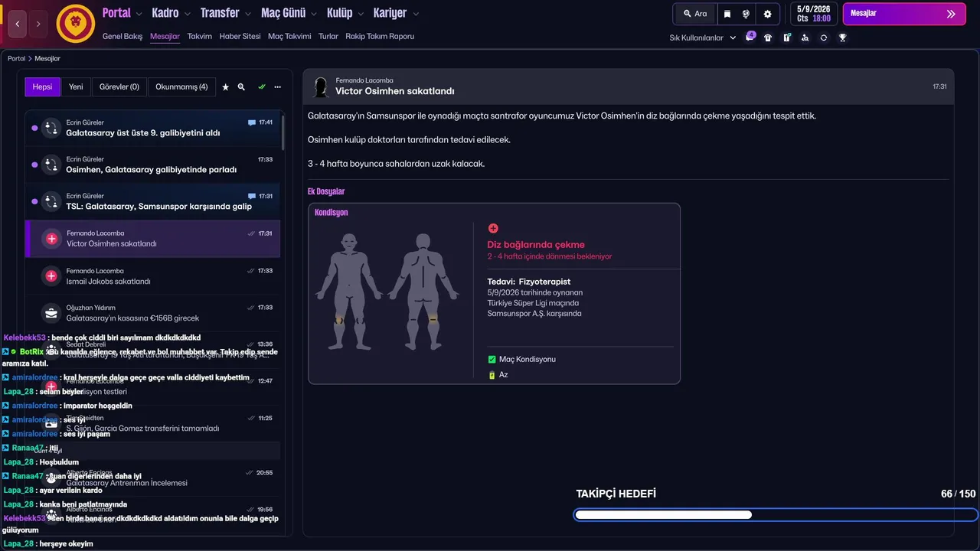Open three-dot message options menu
The height and width of the screenshot is (551, 980).
278,87
